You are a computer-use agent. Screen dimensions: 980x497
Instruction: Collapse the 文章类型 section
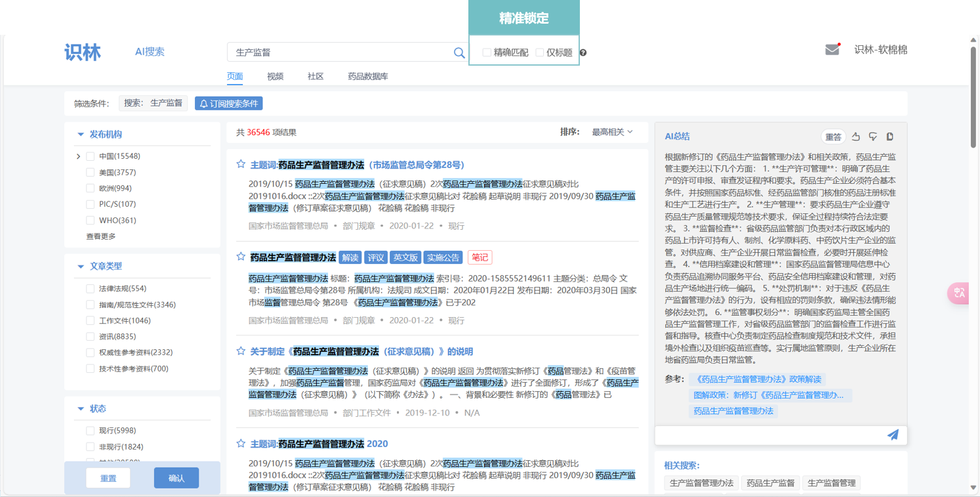(x=81, y=267)
